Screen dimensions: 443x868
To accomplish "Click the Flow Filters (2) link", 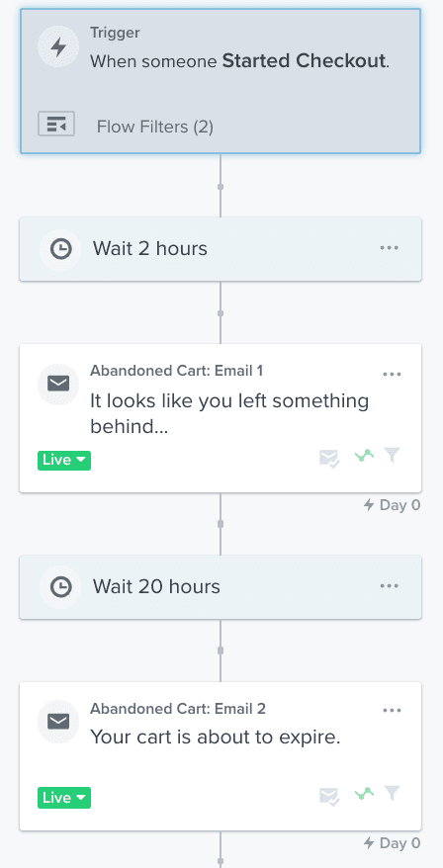I will pos(155,127).
